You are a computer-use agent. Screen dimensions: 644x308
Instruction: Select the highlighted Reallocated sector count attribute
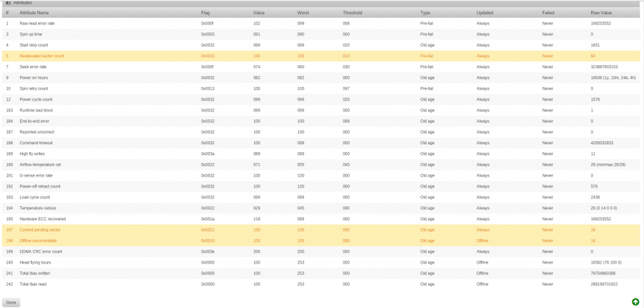[42, 56]
